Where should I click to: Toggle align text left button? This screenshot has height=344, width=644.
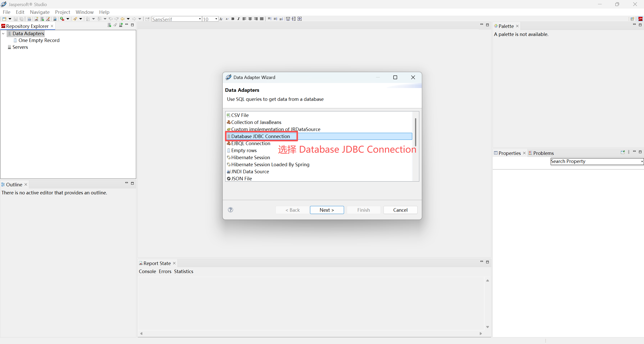(x=244, y=19)
